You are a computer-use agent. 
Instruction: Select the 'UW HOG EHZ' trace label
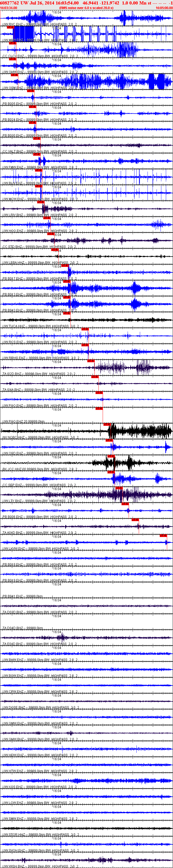(40, 231)
